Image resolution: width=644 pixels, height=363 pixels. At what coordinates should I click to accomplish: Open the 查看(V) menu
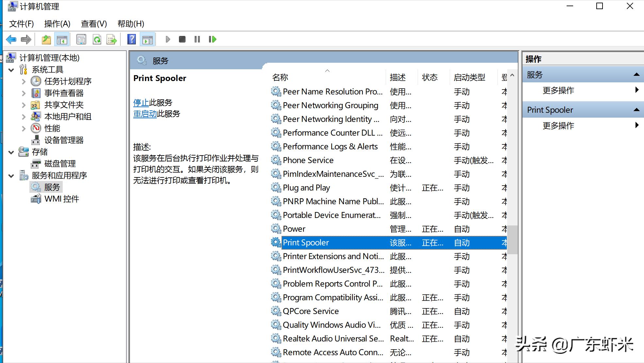click(93, 23)
